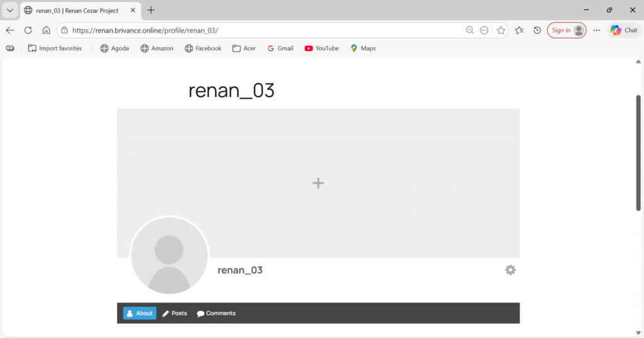The width and height of the screenshot is (644, 338).
Task: Click the browser Back arrow
Action: (10, 30)
